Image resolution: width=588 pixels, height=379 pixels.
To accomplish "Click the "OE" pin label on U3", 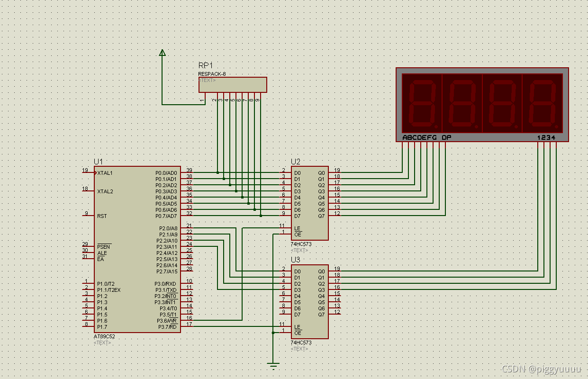I will click(x=298, y=333).
